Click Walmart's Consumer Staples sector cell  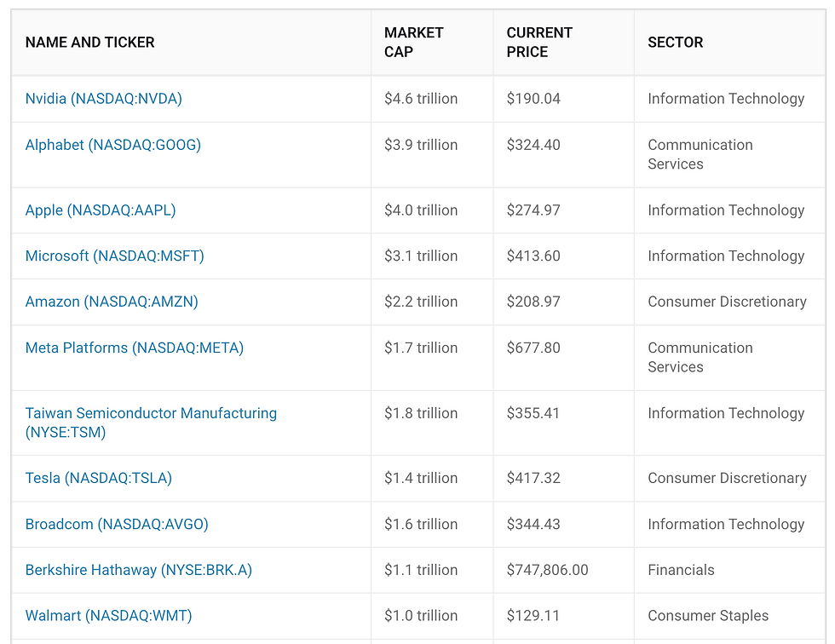(708, 616)
